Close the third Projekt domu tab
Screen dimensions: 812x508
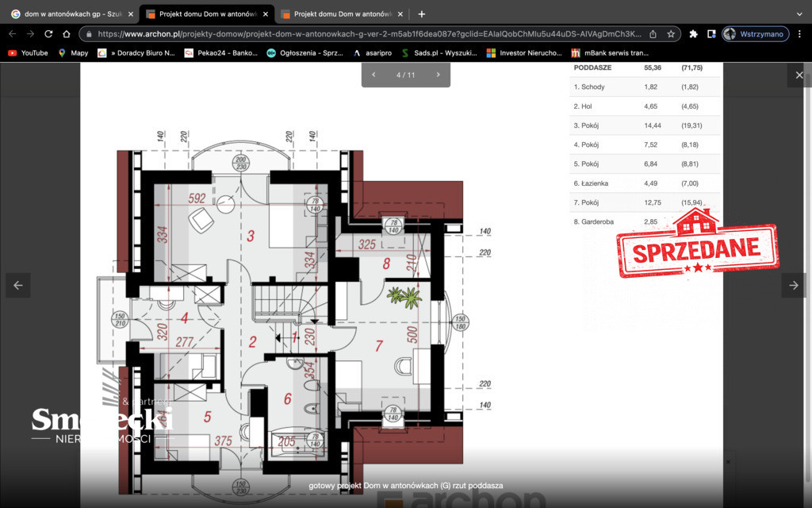pyautogui.click(x=400, y=14)
